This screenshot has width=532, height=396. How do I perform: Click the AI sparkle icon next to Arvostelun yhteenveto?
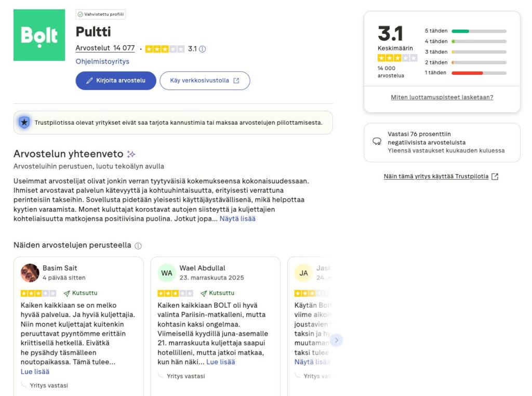coord(131,154)
